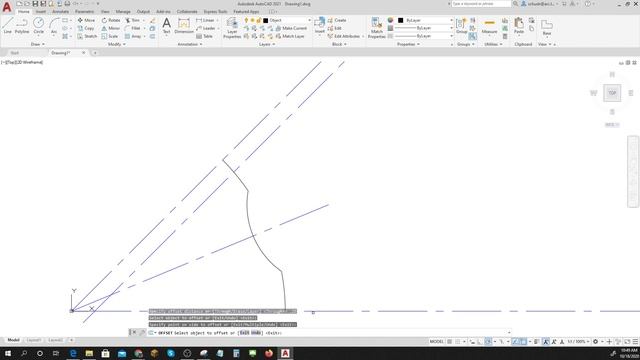Insert a Table annotation

point(204,36)
